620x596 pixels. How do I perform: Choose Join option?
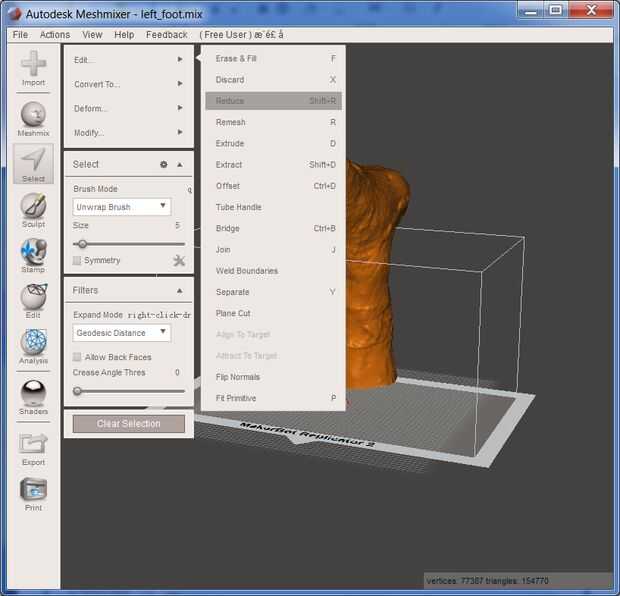pyautogui.click(x=273, y=250)
